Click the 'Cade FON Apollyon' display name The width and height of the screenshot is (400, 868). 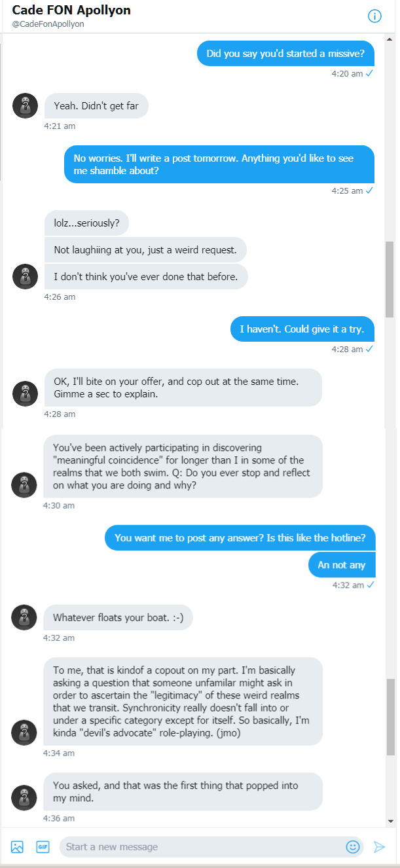71,10
